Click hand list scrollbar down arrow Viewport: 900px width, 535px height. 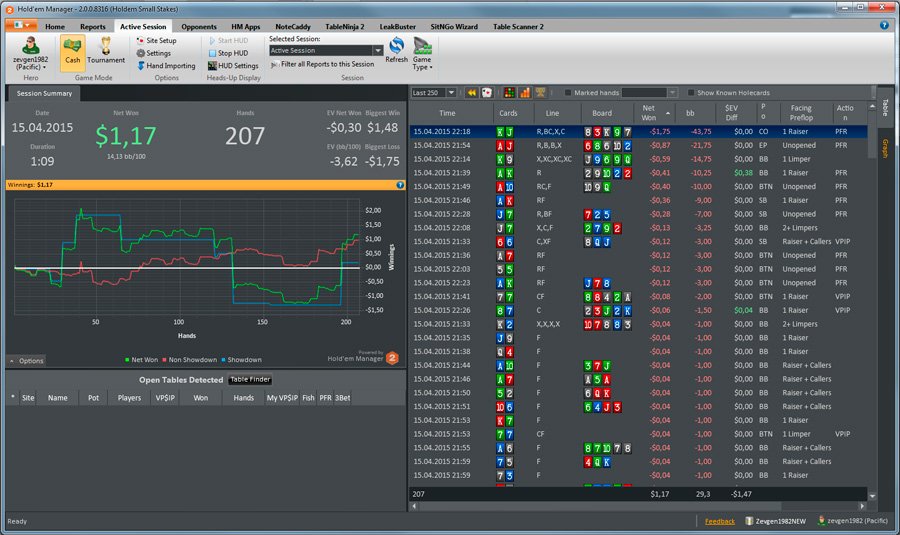click(x=872, y=497)
